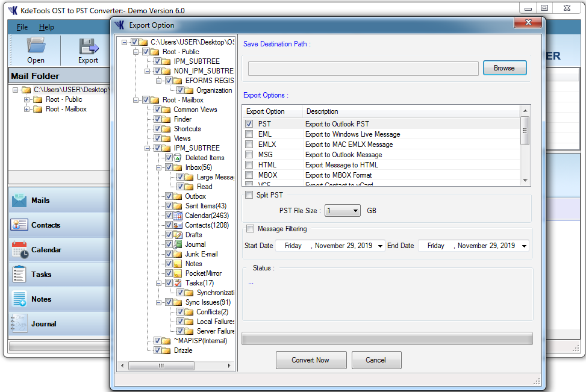Check the EML export option
Viewport: 586px width, 392px height.
249,134
